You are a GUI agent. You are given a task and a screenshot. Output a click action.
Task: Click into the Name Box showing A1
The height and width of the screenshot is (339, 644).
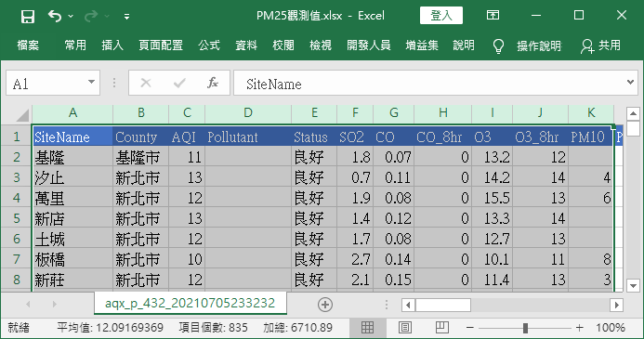click(x=45, y=84)
